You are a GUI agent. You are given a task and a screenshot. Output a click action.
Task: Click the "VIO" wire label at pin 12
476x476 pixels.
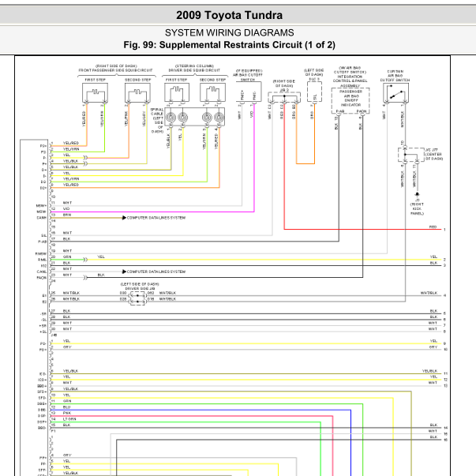pos(66,208)
